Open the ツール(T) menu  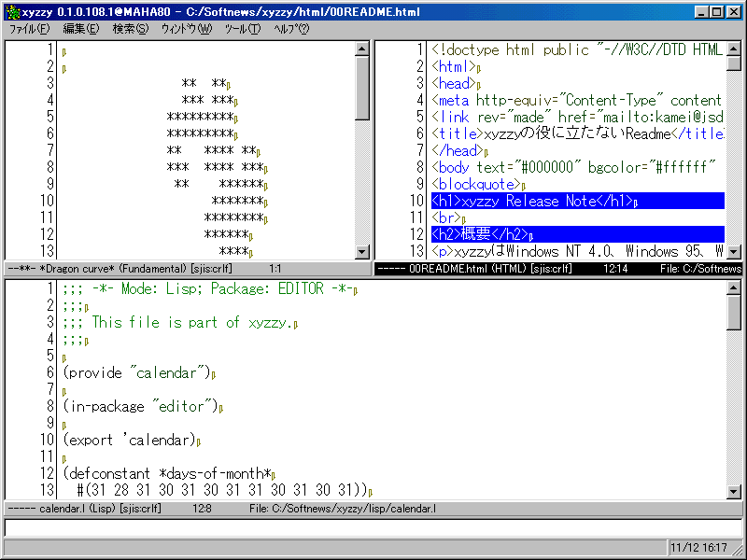point(243,29)
